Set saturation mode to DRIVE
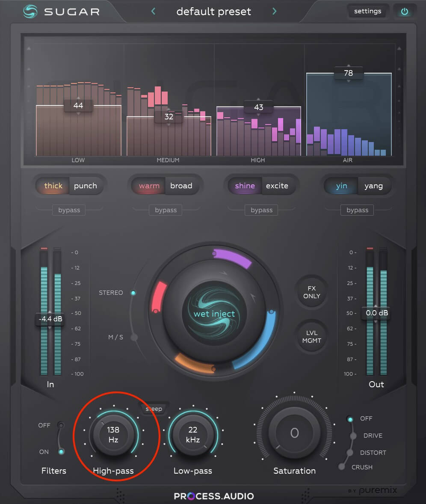426x504 pixels. 353,436
